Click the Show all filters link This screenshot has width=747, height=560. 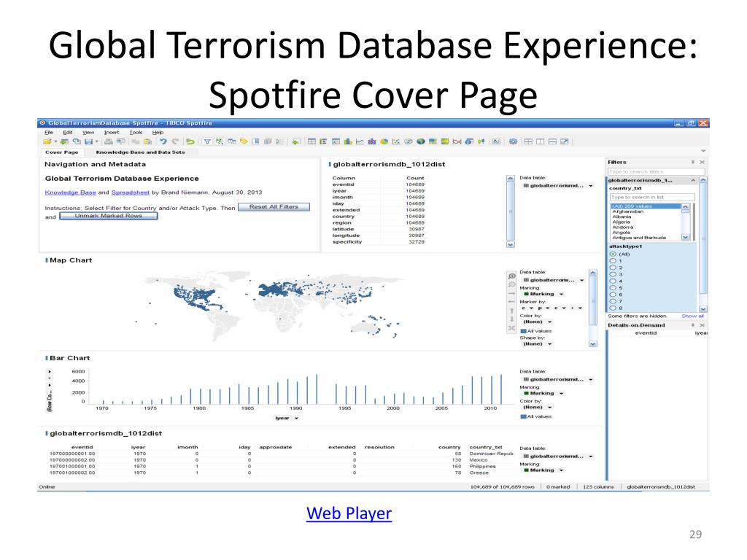pos(692,316)
